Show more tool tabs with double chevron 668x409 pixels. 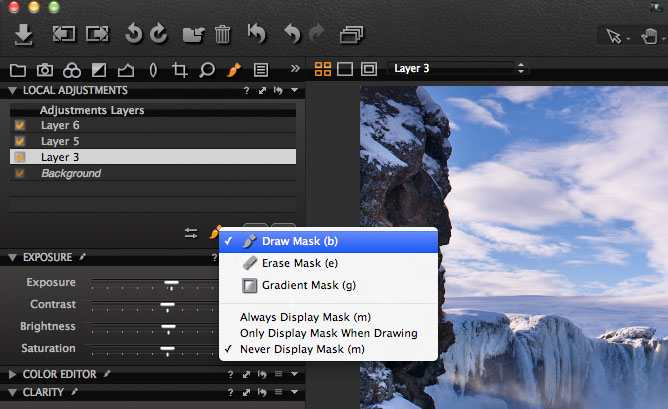(x=295, y=68)
